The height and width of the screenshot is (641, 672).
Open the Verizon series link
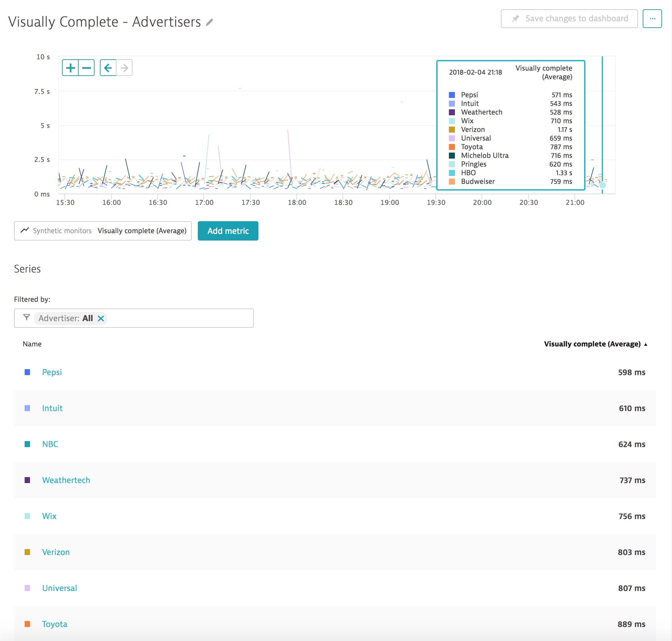pyautogui.click(x=56, y=552)
